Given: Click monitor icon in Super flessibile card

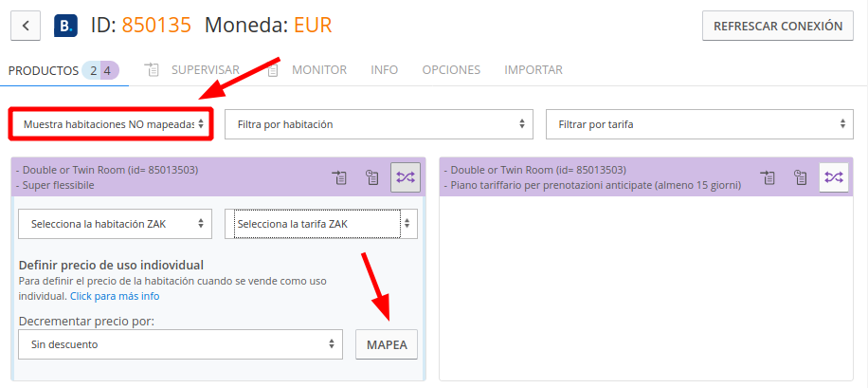Looking at the screenshot, I should point(373,177).
